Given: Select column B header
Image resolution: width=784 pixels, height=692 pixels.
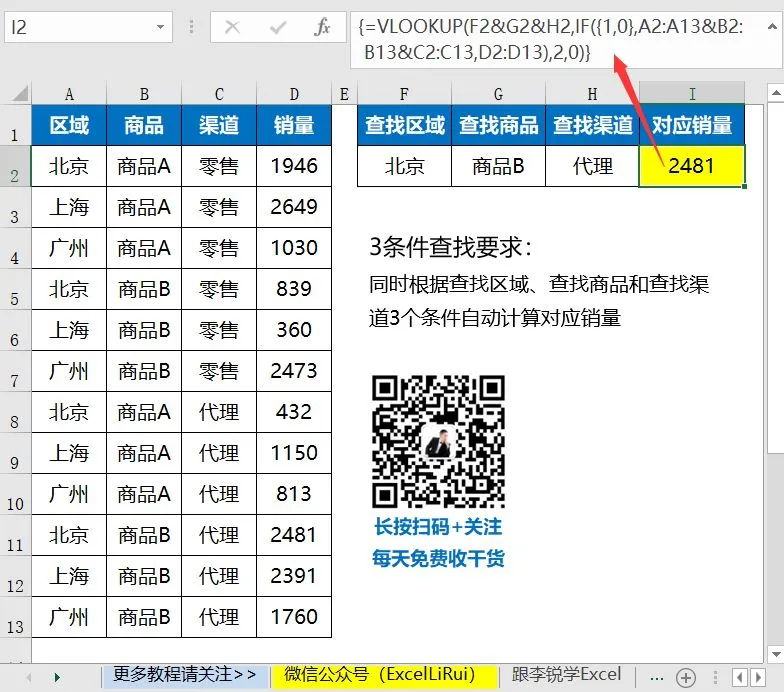Looking at the screenshot, I should 144,94.
